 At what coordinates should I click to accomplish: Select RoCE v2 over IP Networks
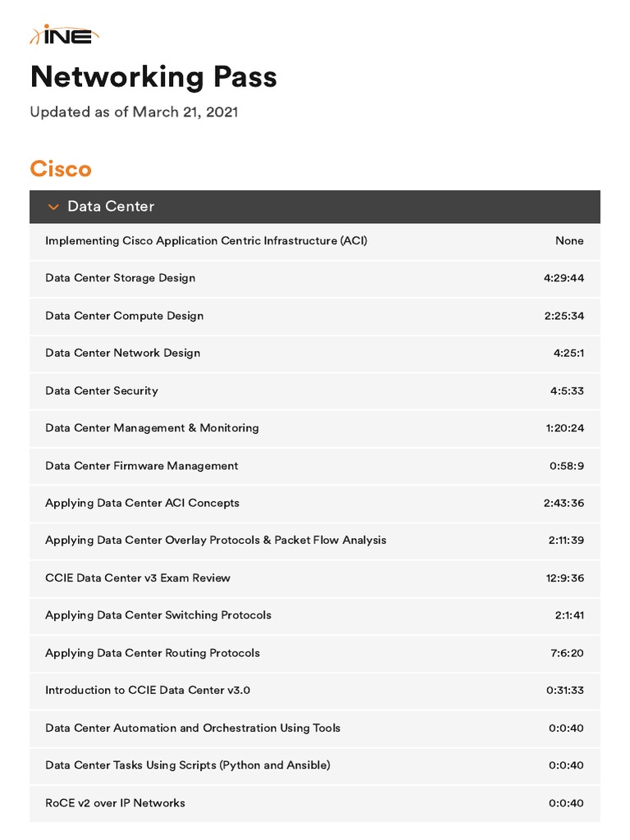pos(115,803)
